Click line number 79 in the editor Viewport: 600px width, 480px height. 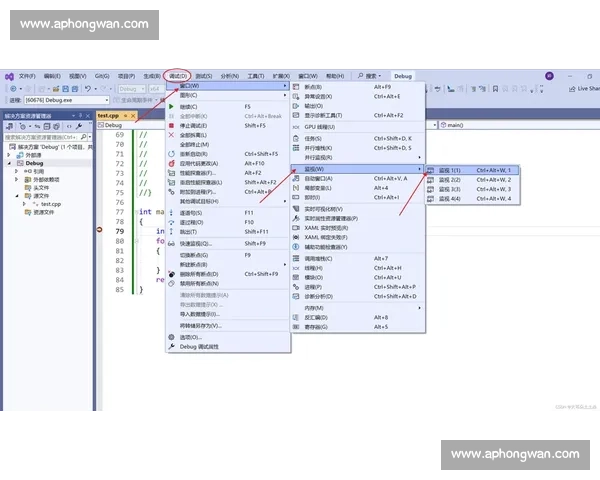point(120,231)
